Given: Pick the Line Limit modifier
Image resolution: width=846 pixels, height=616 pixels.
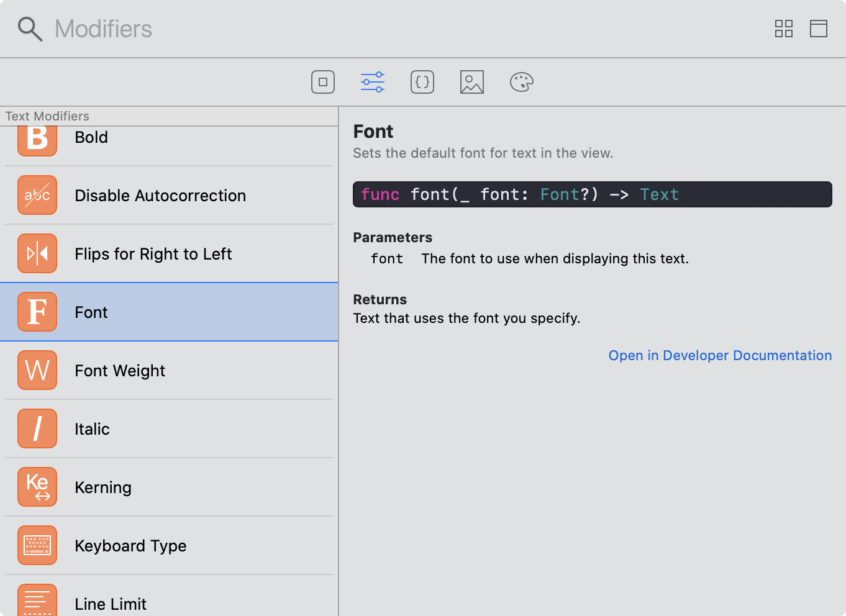Looking at the screenshot, I should 111,604.
